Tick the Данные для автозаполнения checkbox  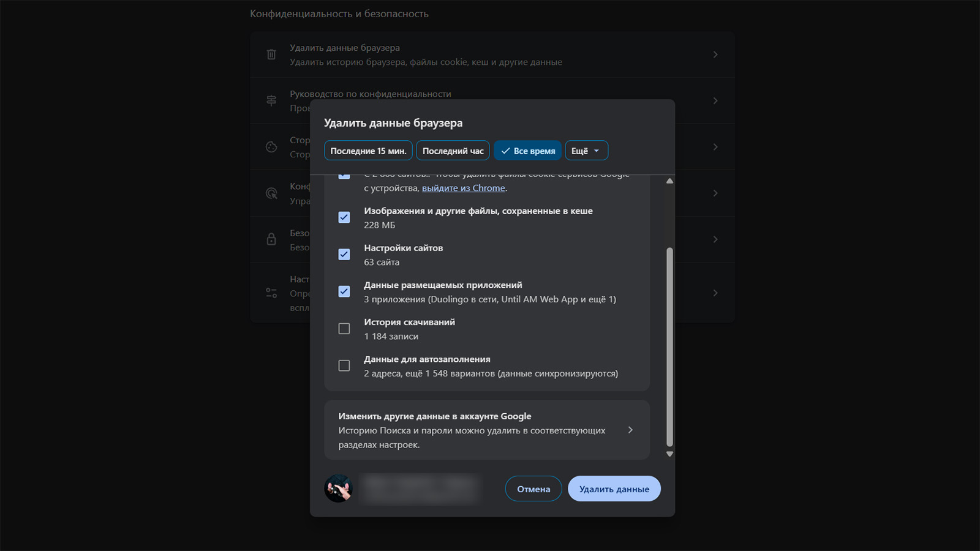(344, 365)
